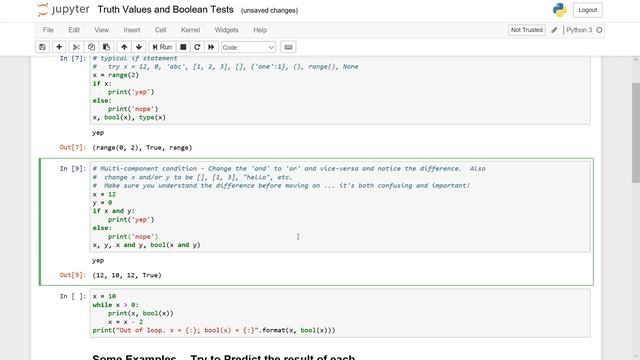Click into the In [7] code cell
Screen dimensions: 640x360
(340, 89)
